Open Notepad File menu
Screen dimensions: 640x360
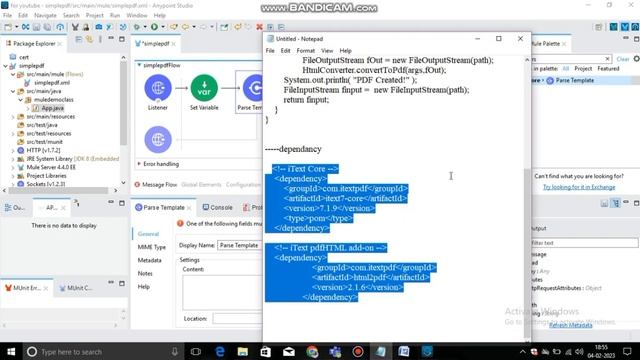(270, 51)
